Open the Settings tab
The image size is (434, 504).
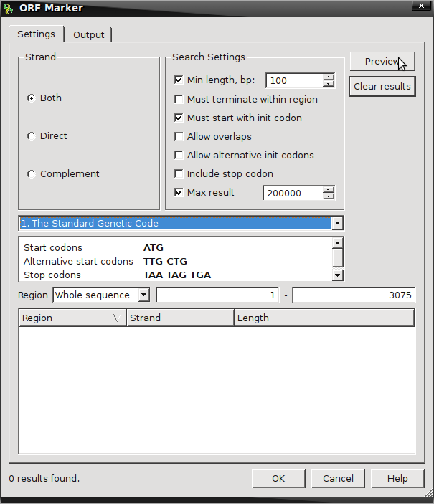(36, 34)
